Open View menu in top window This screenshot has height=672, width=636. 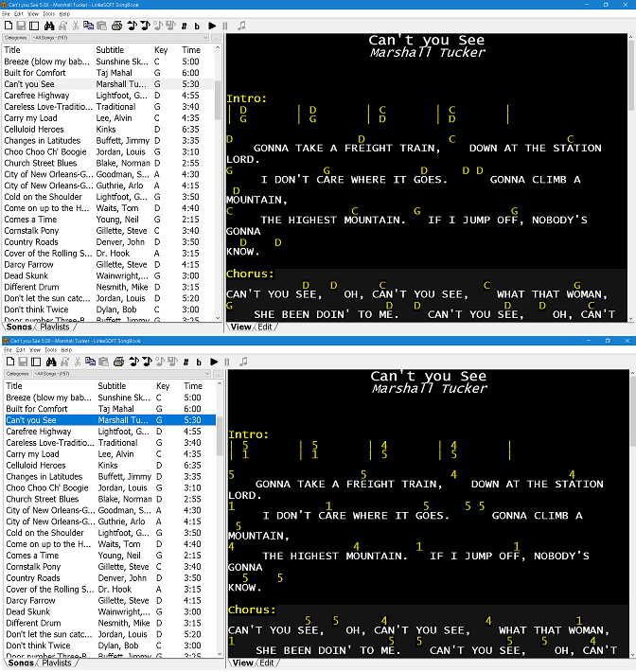click(33, 13)
